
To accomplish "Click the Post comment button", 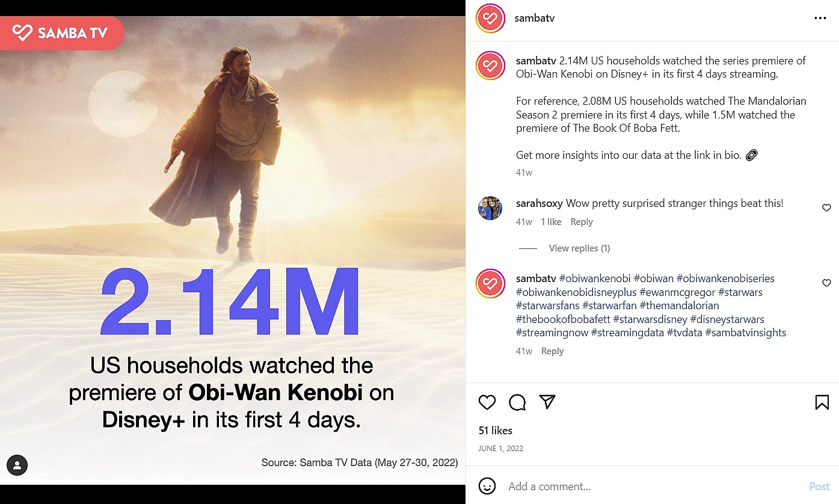I will click(819, 487).
